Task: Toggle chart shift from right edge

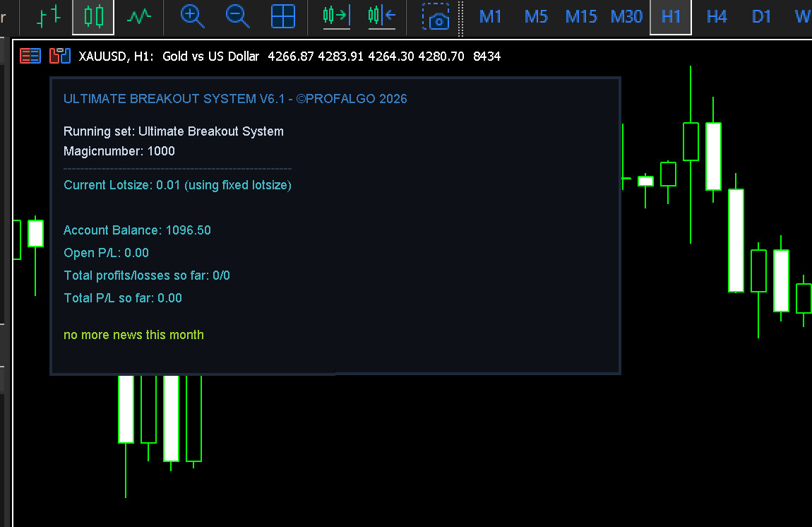Action: coord(382,16)
